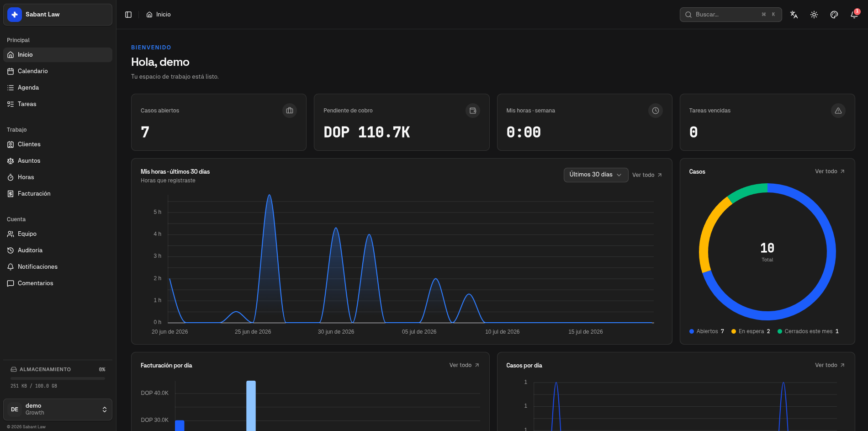
Task: Open Clientes section
Action: 58,144
